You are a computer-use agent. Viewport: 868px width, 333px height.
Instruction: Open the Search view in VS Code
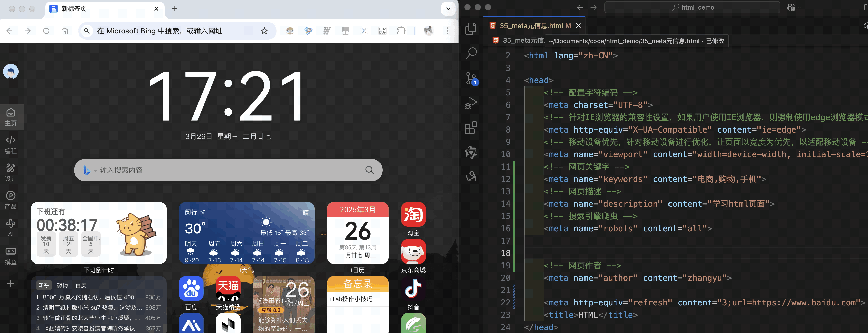(x=471, y=53)
